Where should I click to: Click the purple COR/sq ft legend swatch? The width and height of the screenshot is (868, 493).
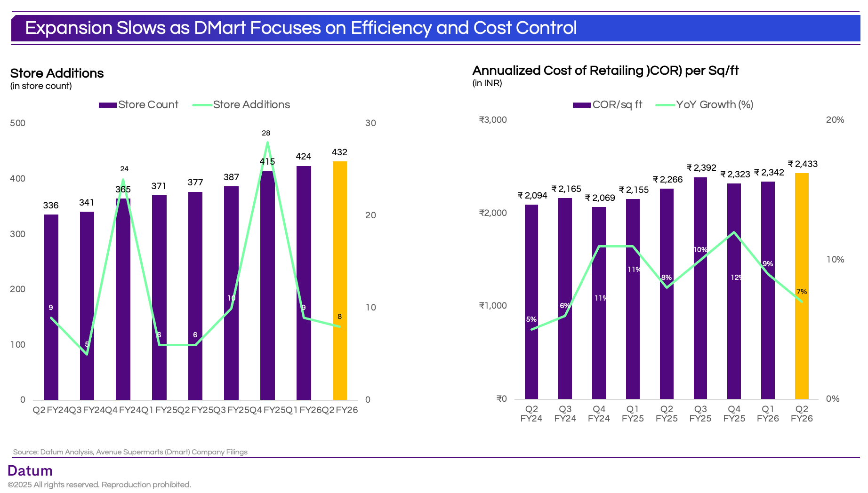point(581,105)
